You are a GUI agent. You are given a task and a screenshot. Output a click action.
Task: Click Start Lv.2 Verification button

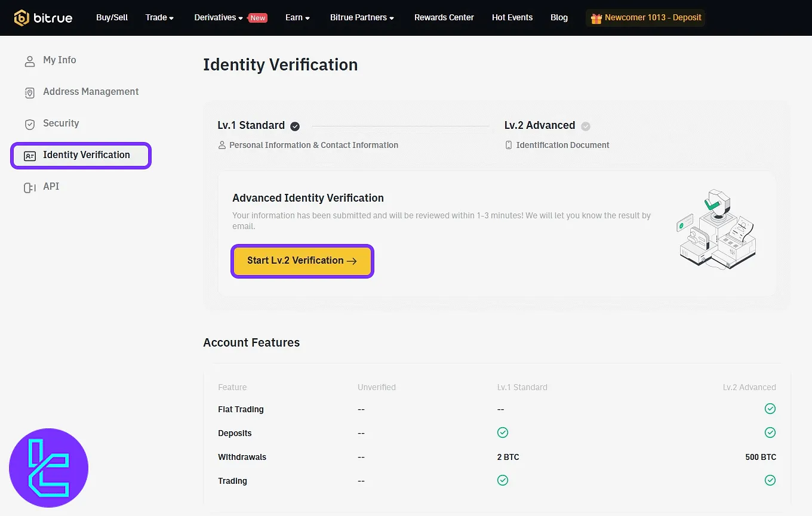coord(302,261)
